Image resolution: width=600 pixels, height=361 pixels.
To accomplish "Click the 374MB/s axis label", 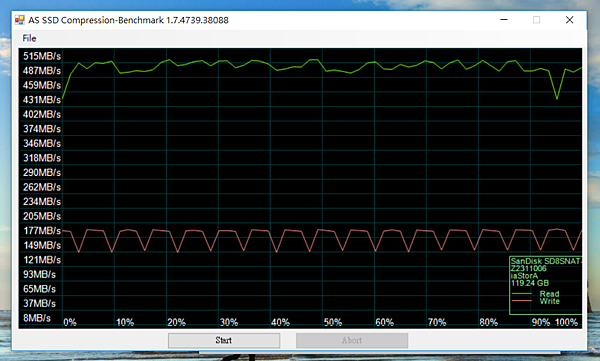I will [x=42, y=129].
